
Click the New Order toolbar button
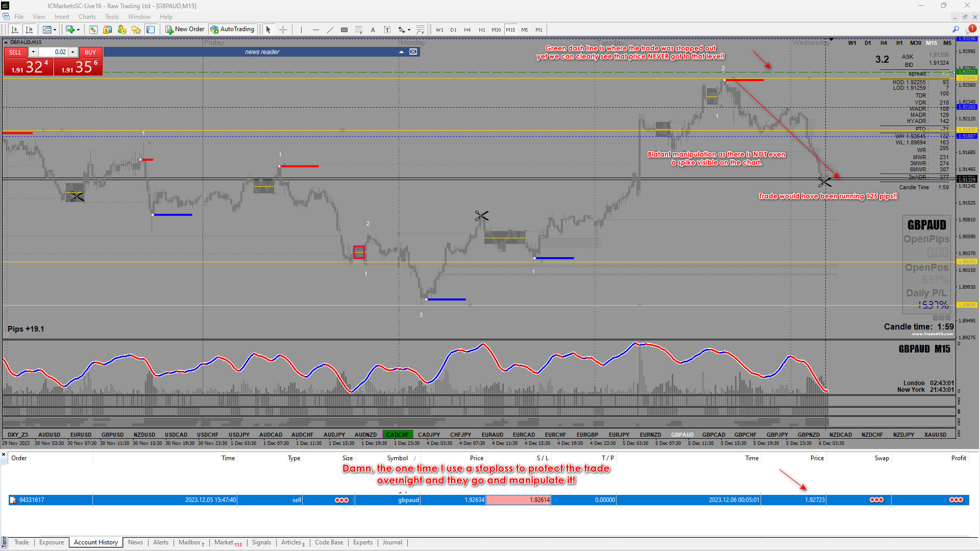point(184,30)
